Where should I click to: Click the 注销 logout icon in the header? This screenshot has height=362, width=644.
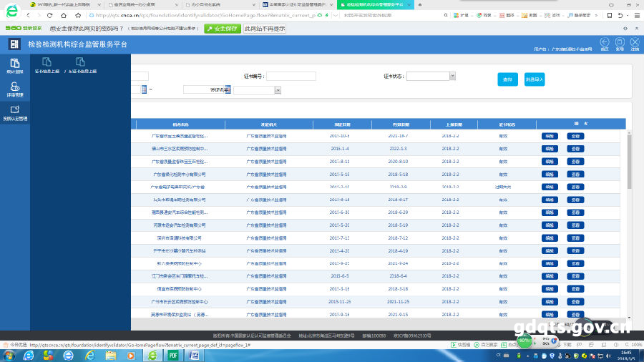(x=635, y=44)
